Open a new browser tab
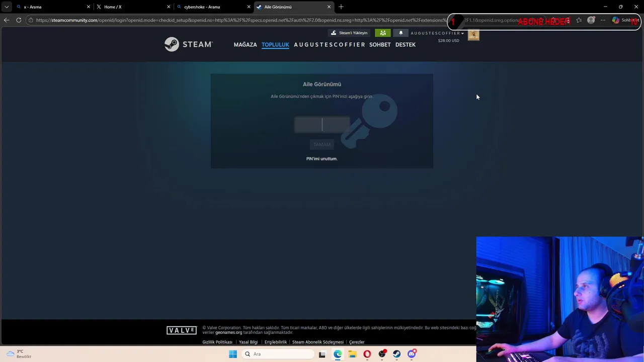Viewport: 644px width, 362px height. click(341, 7)
